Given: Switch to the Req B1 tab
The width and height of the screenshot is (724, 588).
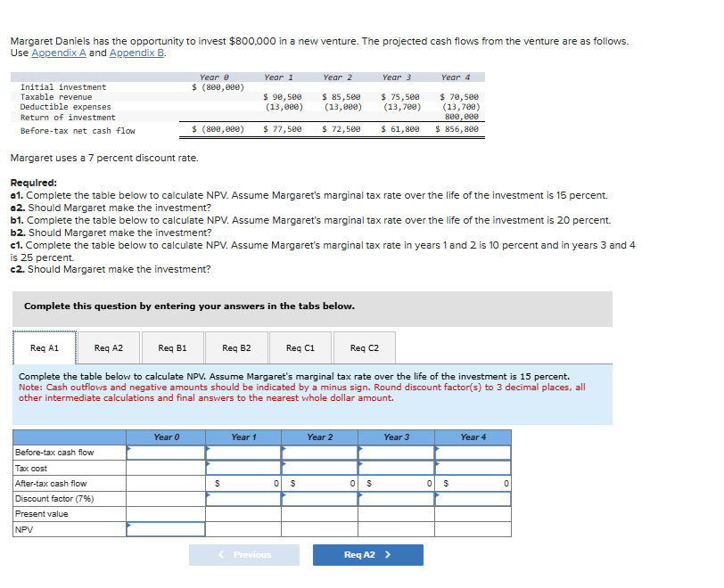Looking at the screenshot, I should (172, 348).
